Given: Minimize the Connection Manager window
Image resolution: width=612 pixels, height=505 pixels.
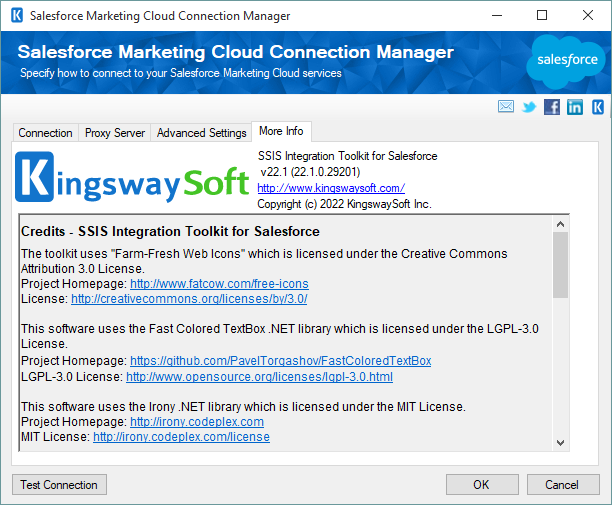Looking at the screenshot, I should tap(497, 16).
